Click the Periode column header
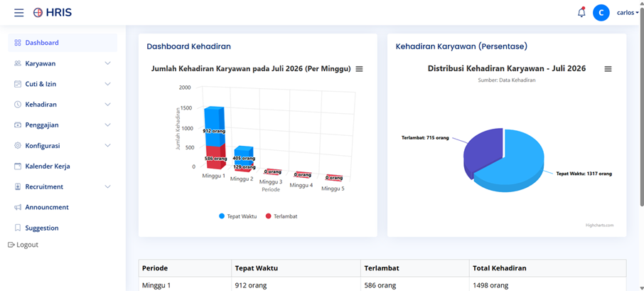The width and height of the screenshot is (644, 291). click(x=185, y=268)
